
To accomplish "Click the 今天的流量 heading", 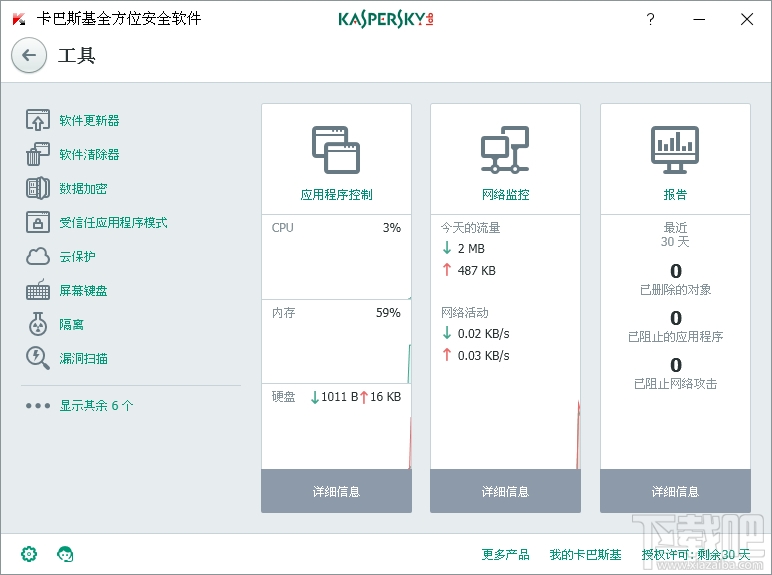I will click(470, 227).
